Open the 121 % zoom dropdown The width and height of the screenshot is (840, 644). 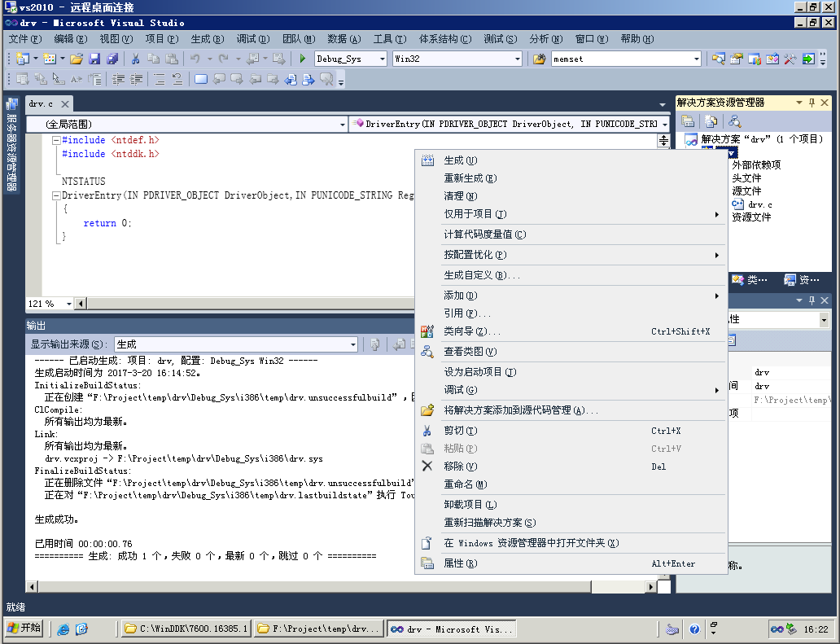point(69,304)
